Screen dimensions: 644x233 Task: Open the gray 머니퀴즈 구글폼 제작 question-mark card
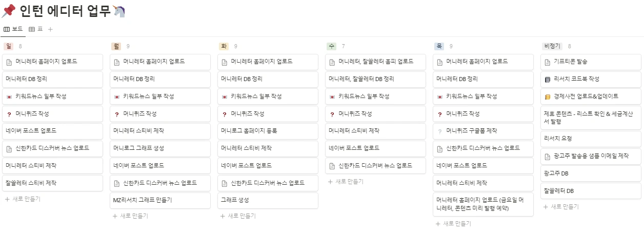(x=439, y=131)
